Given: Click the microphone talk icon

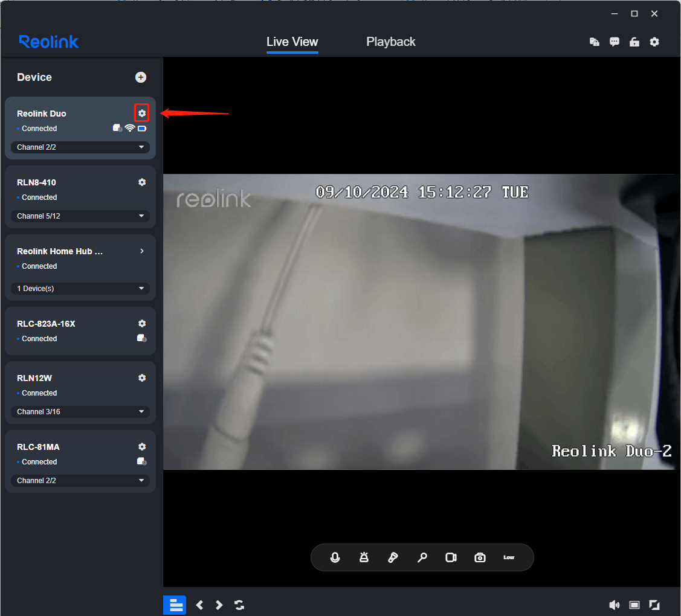Looking at the screenshot, I should click(x=335, y=557).
